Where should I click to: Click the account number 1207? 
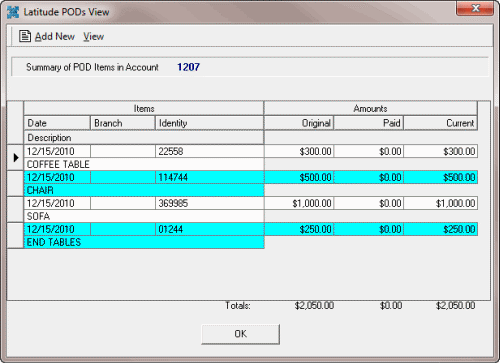click(188, 67)
